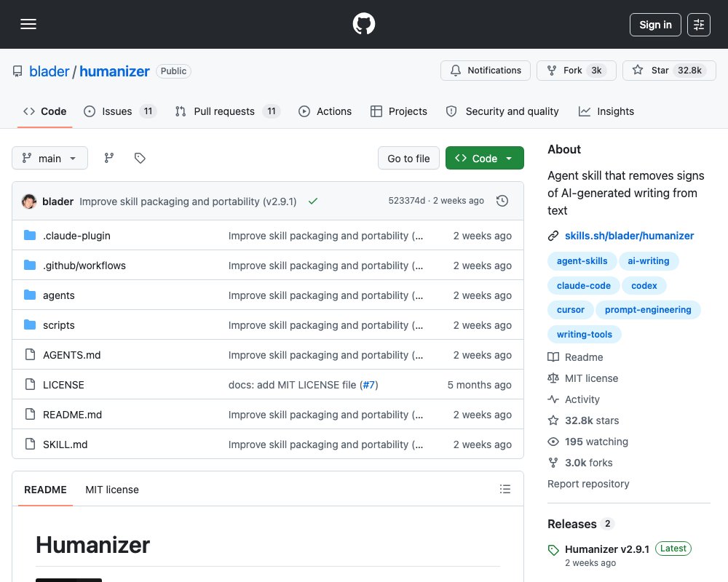The image size is (728, 582).
Task: Open the 3.0k forks link
Action: coord(580,463)
